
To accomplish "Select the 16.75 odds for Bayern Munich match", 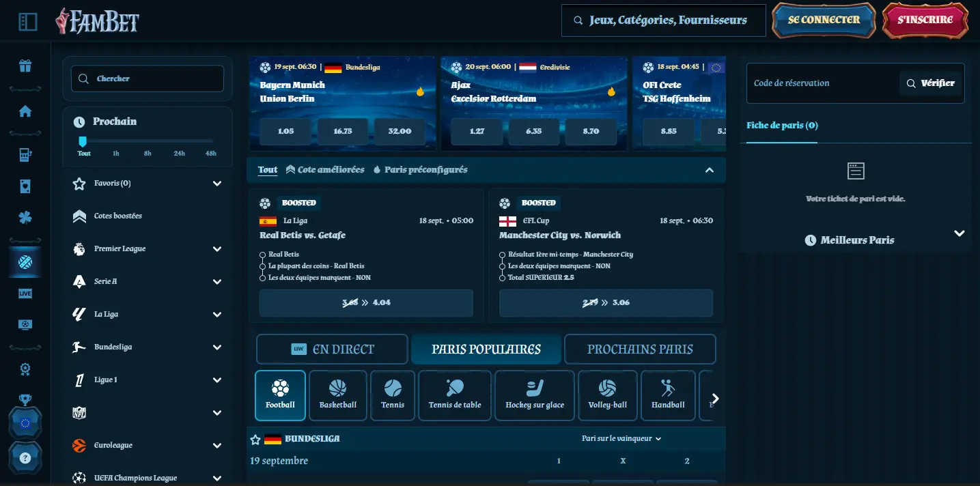I will (x=343, y=131).
